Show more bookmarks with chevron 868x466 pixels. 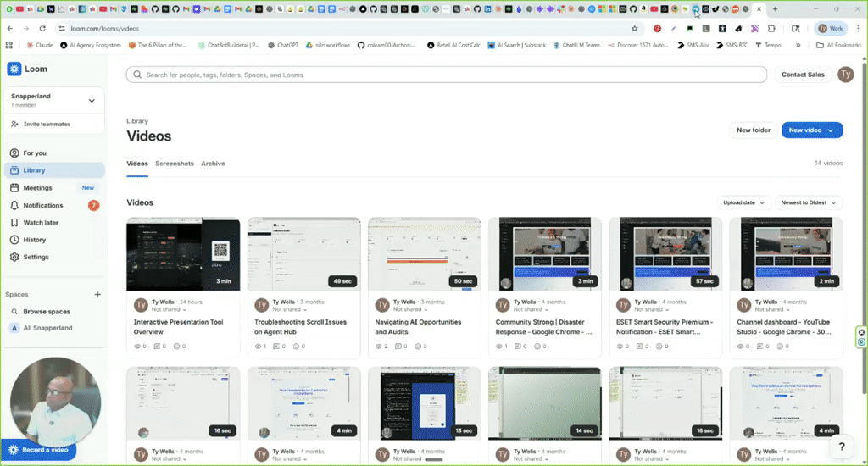[798, 46]
